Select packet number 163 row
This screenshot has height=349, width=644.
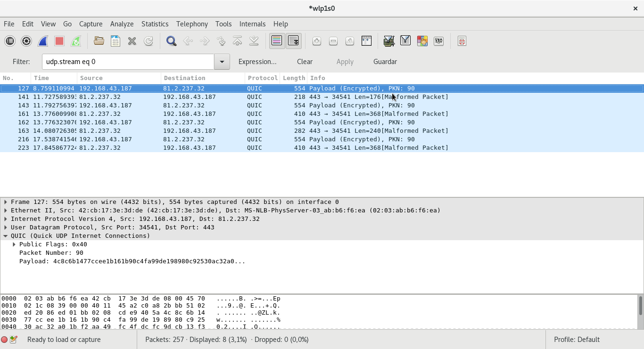[x=322, y=131]
